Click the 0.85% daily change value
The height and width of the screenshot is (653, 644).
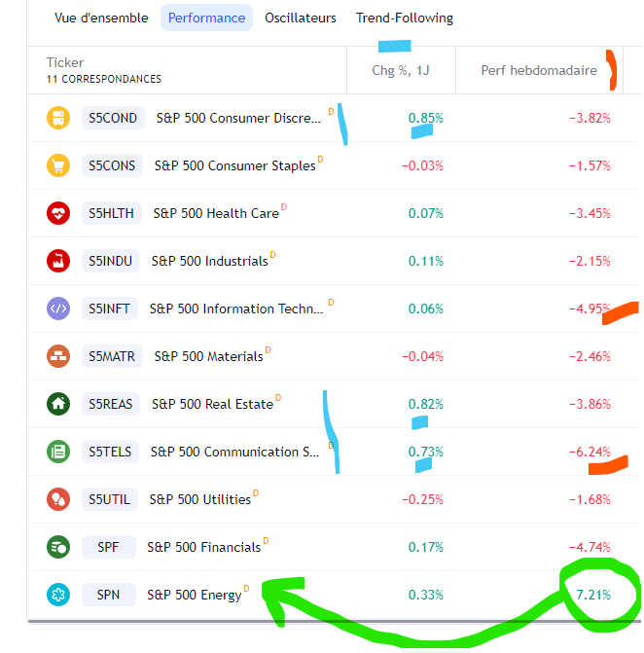pyautogui.click(x=425, y=119)
